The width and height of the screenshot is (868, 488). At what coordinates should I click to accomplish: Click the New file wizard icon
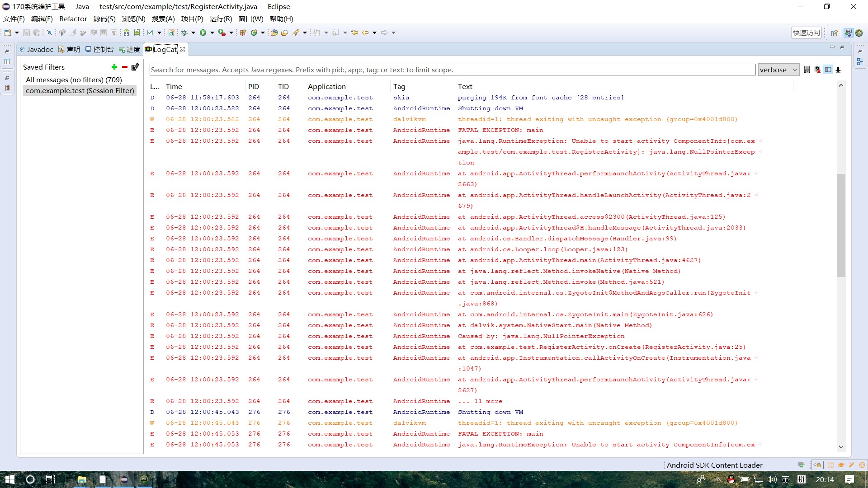pyautogui.click(x=8, y=33)
